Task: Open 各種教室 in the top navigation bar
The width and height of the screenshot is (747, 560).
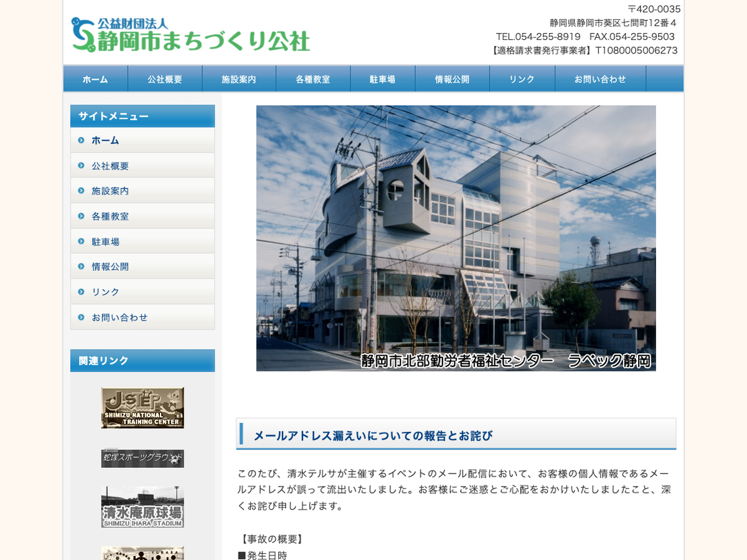Action: (313, 79)
